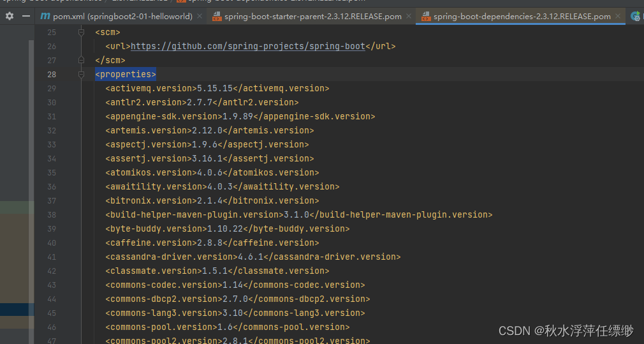Screen dimensions: 644x344
Task: Switch to spring-boot-starter-parent-2.3.12.RELEASE.pom tab
Action: tap(313, 17)
